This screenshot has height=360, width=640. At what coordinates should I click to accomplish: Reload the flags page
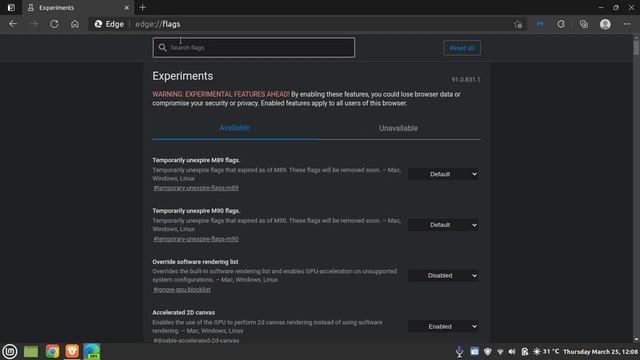pyautogui.click(x=54, y=24)
